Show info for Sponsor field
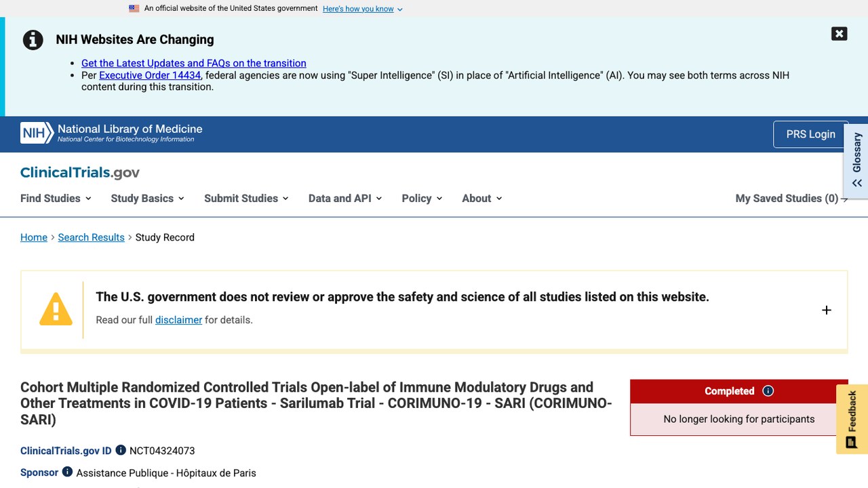Image resolution: width=868 pixels, height=488 pixels. pyautogui.click(x=67, y=472)
